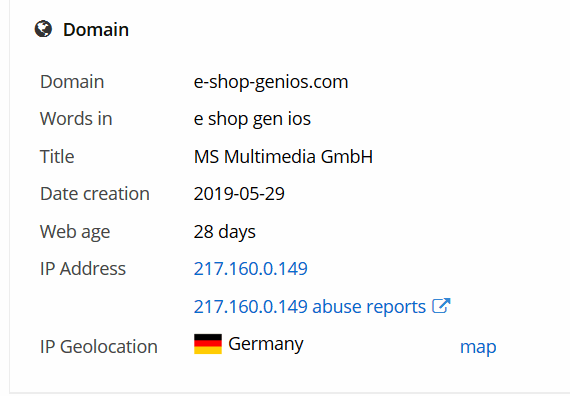Click the Germany flag icon

[x=208, y=344]
